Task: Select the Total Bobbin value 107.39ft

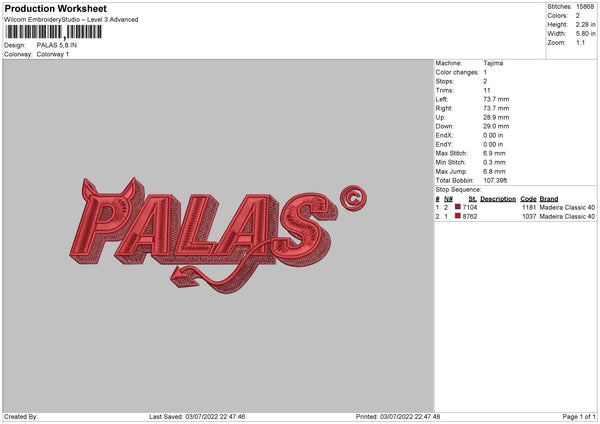Action: pyautogui.click(x=495, y=180)
